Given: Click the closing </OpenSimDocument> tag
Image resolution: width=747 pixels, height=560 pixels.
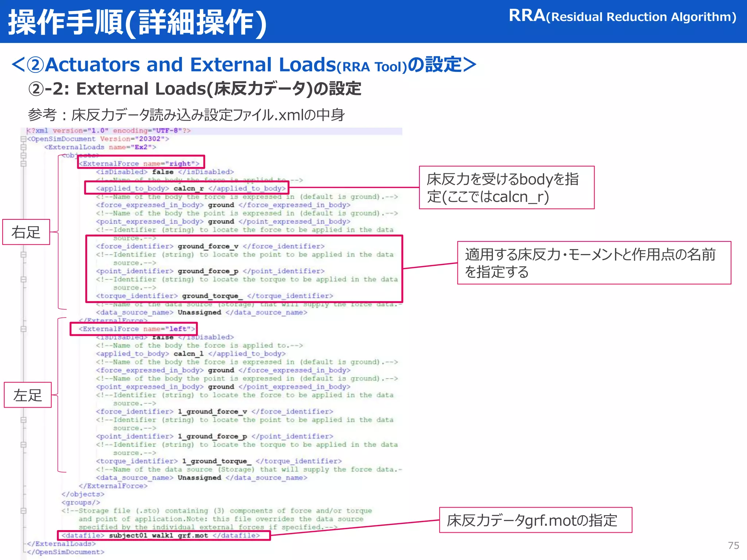Looking at the screenshot, I should click(x=66, y=552).
